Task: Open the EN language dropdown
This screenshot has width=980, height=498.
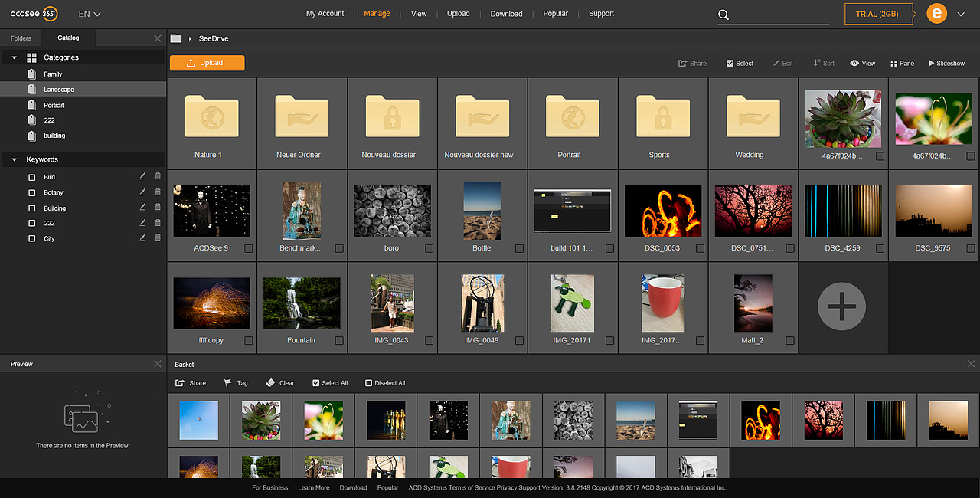Action: point(90,14)
